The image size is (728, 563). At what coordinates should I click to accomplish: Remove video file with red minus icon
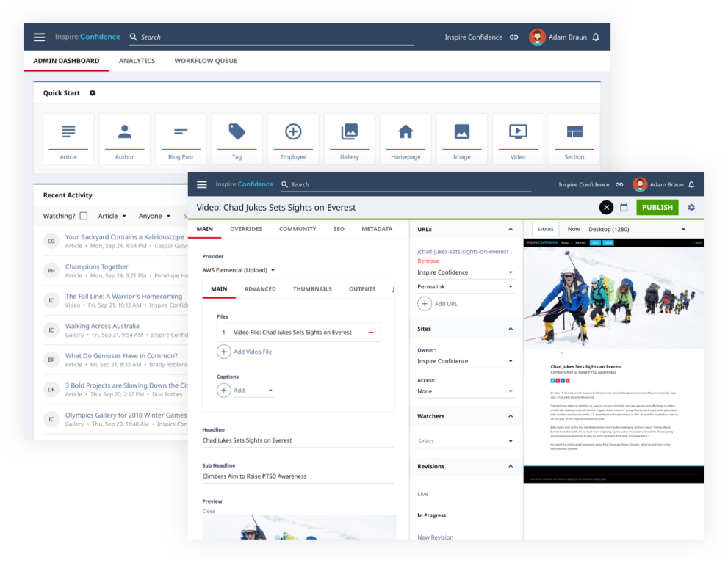370,333
